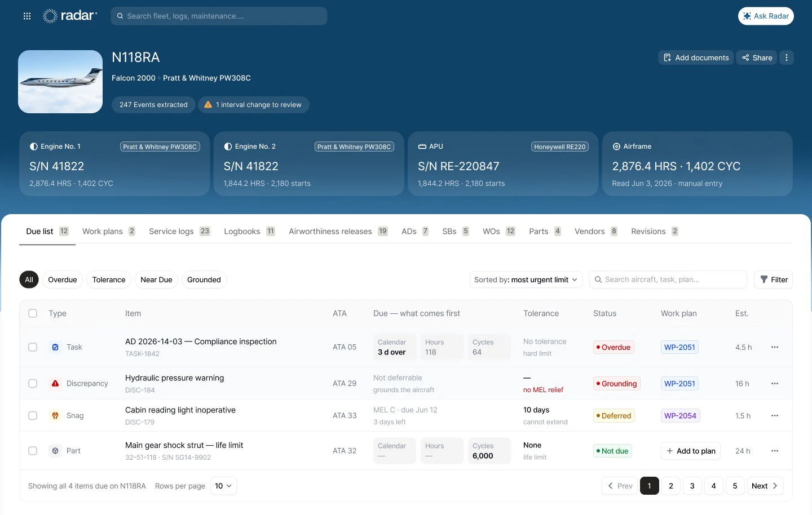Click the N118RA aircraft thumbnail photo

[x=60, y=82]
